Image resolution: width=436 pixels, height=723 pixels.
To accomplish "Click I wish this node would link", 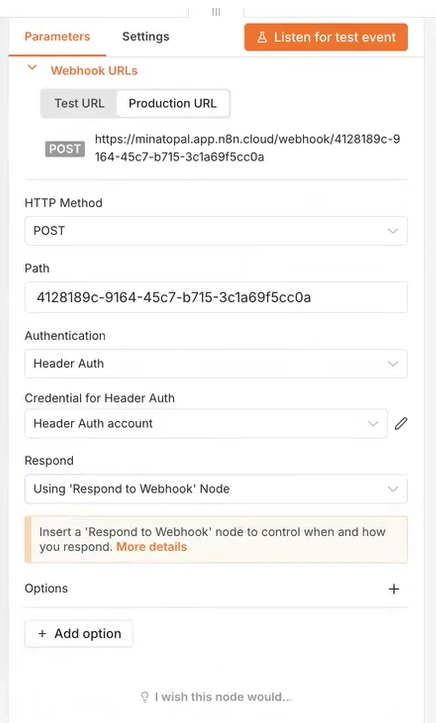I will pos(223,697).
